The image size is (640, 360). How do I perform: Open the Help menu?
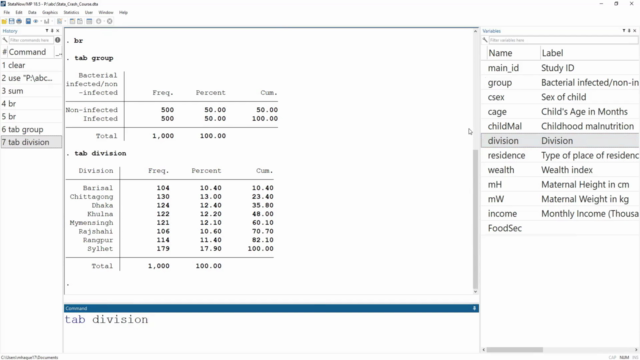pyautogui.click(x=123, y=13)
